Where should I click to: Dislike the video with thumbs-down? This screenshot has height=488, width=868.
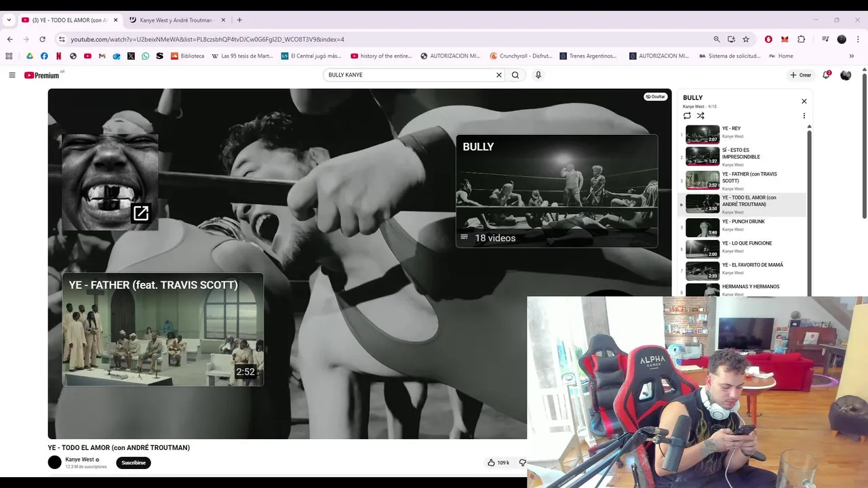click(522, 463)
